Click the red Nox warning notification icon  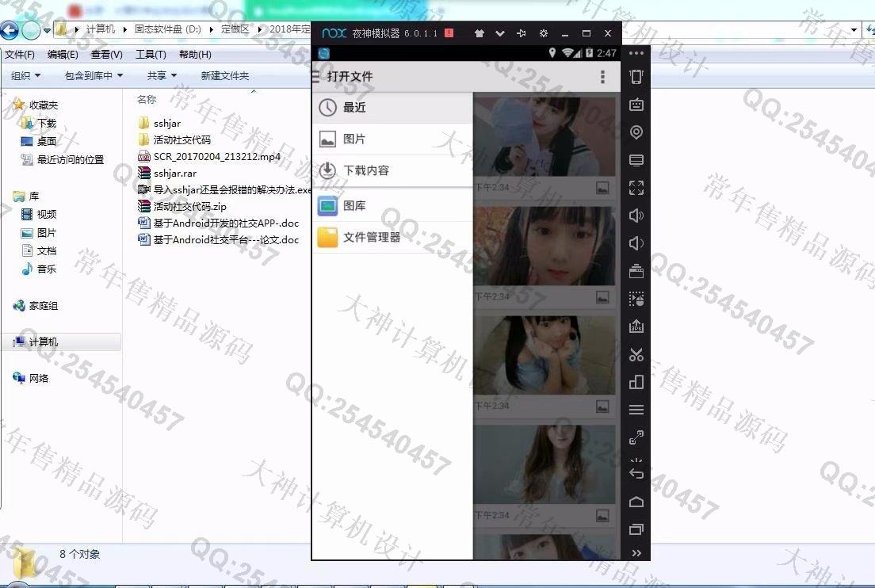pos(449,33)
